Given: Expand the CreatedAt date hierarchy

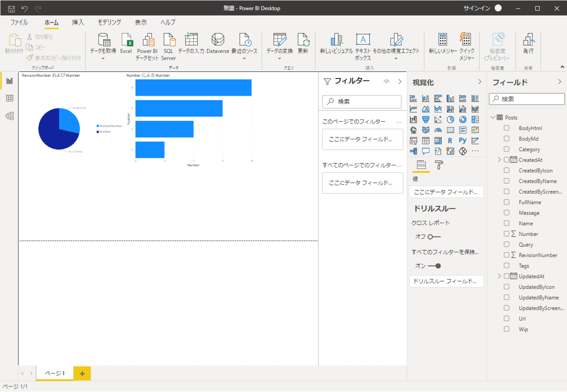Looking at the screenshot, I should pyautogui.click(x=499, y=160).
